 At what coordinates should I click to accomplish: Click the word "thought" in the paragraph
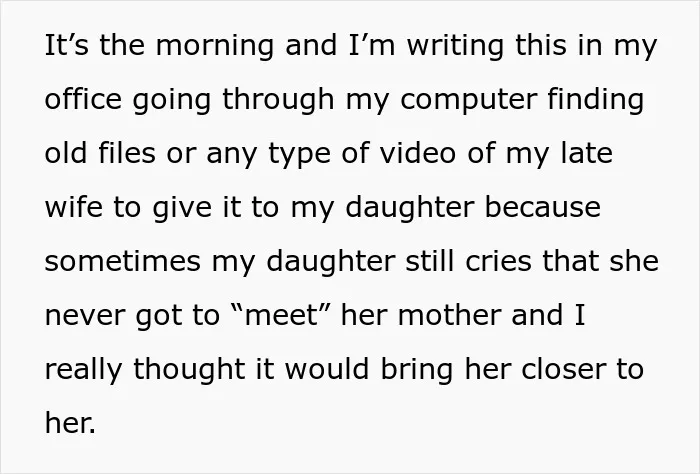[189, 370]
